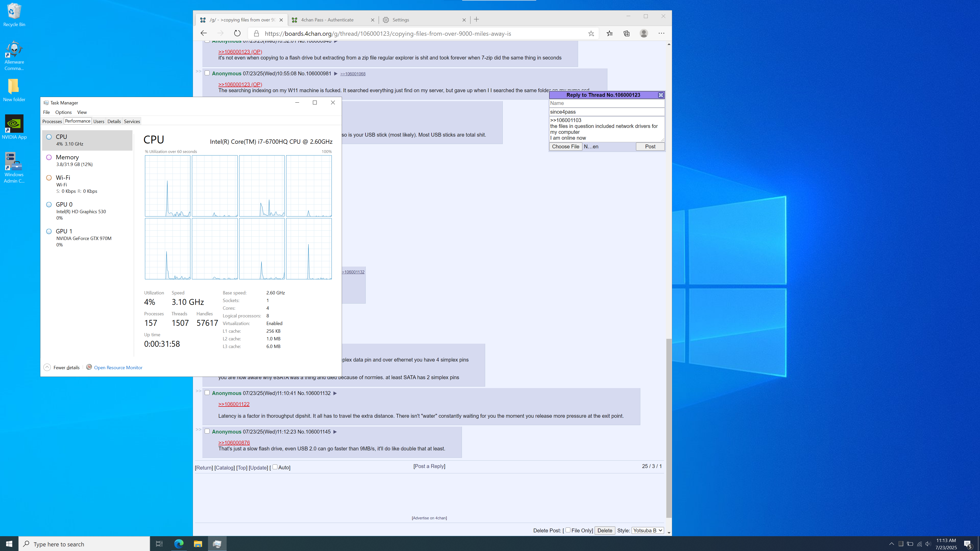Image resolution: width=980 pixels, height=551 pixels.
Task: Follow the >>106000876 quote link
Action: [234, 442]
